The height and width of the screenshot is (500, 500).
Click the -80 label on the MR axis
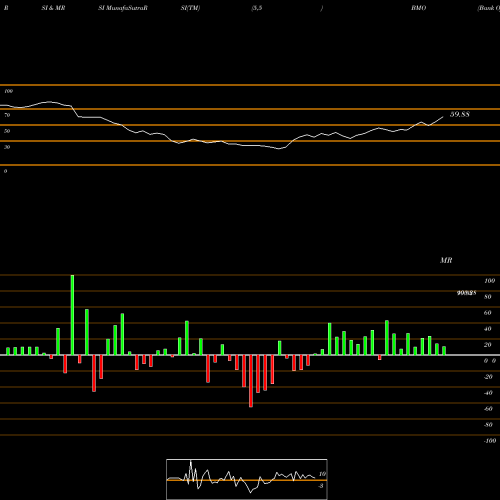pyautogui.click(x=488, y=425)
